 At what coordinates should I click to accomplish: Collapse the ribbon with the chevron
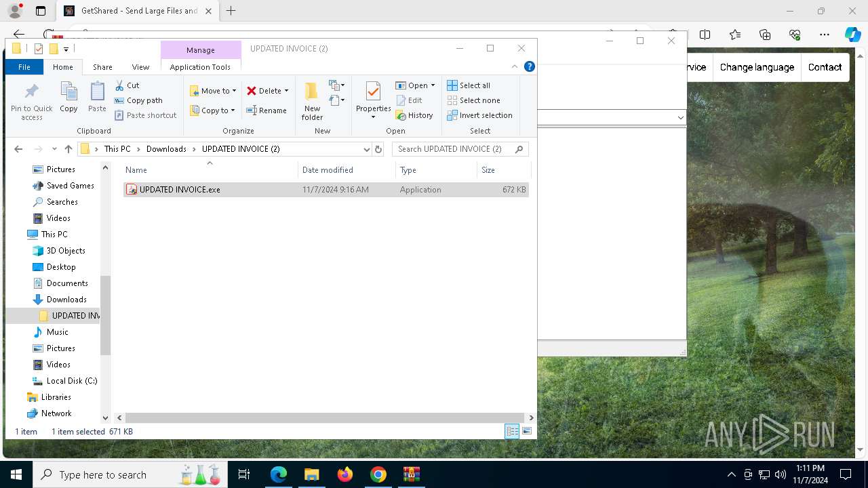click(x=515, y=66)
